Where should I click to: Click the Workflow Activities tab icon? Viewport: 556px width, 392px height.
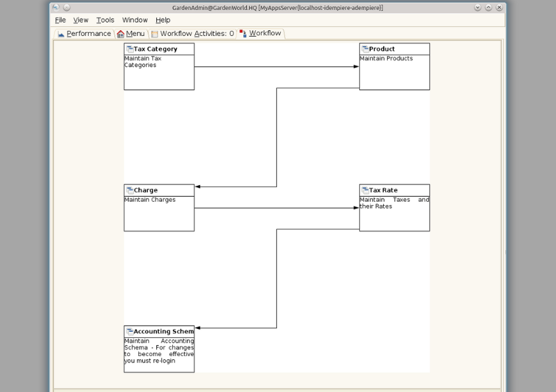click(154, 34)
